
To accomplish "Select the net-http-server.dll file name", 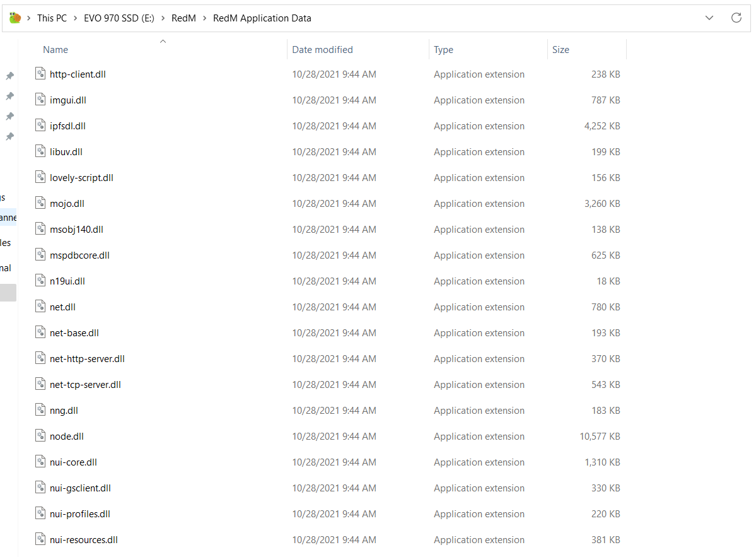I will (x=87, y=359).
